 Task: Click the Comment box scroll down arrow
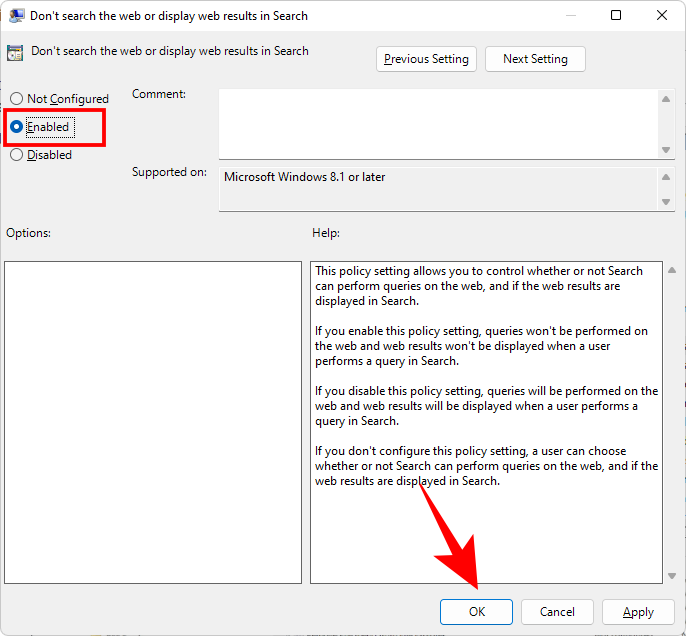(666, 150)
